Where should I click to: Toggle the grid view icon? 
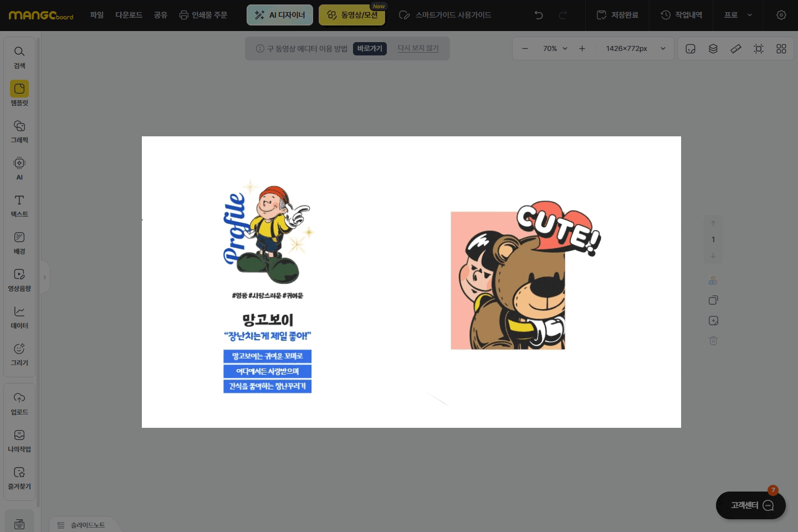pyautogui.click(x=781, y=49)
